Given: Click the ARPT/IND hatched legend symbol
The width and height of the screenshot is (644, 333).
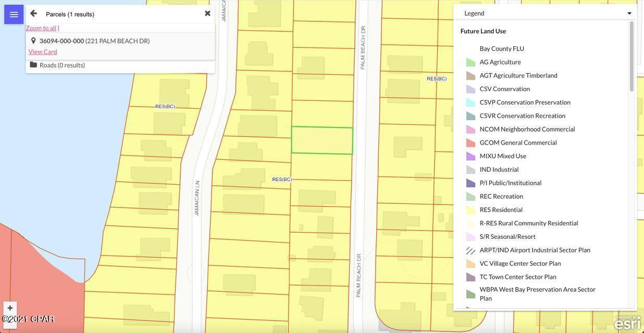Looking at the screenshot, I should 470,250.
